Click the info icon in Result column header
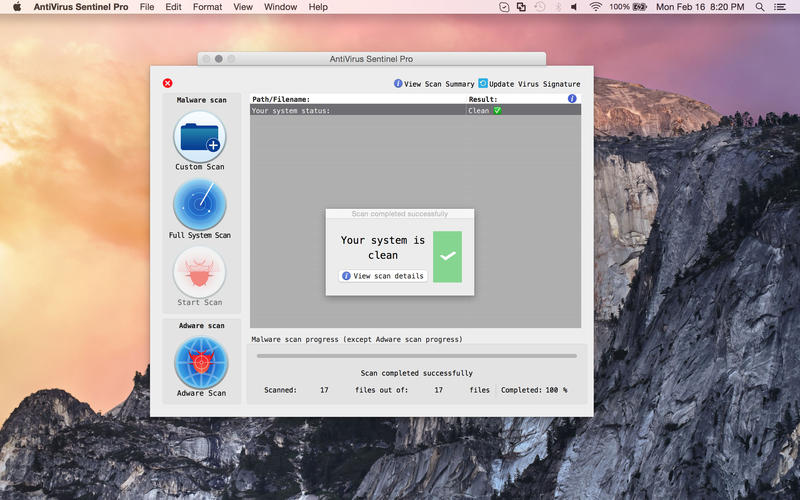This screenshot has width=800, height=500. 572,99
